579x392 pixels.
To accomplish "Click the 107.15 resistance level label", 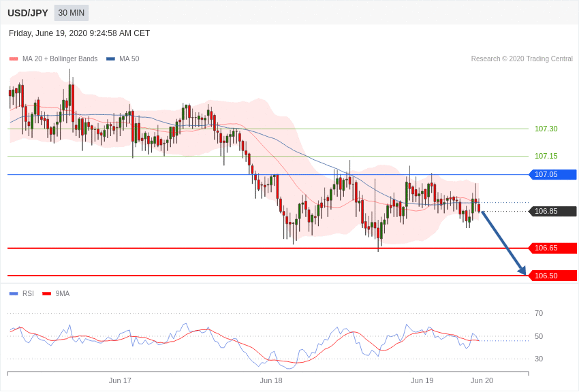I will pyautogui.click(x=546, y=156).
